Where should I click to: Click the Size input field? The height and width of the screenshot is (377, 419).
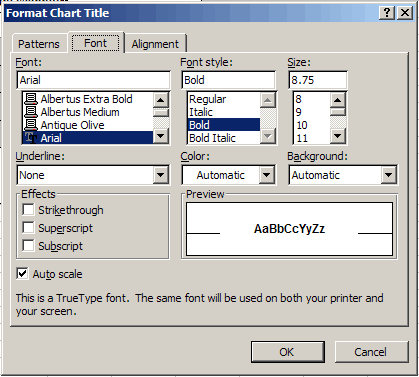coord(318,80)
